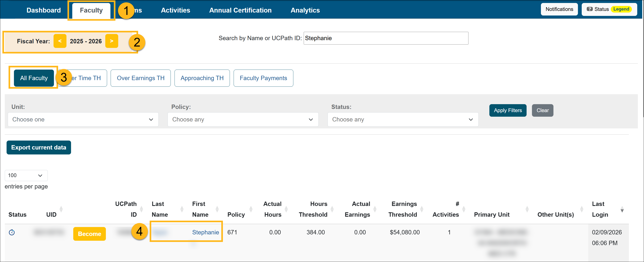Click the Export current data button

[x=38, y=147]
